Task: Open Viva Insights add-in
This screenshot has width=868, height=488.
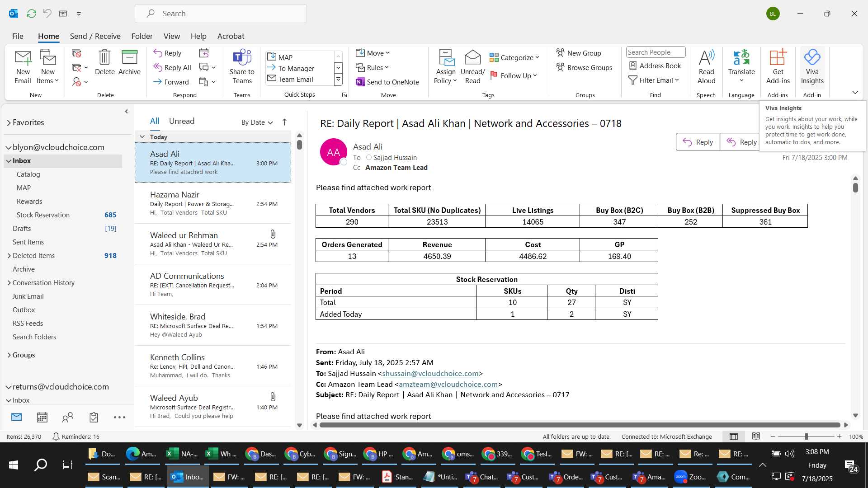Action: click(812, 67)
